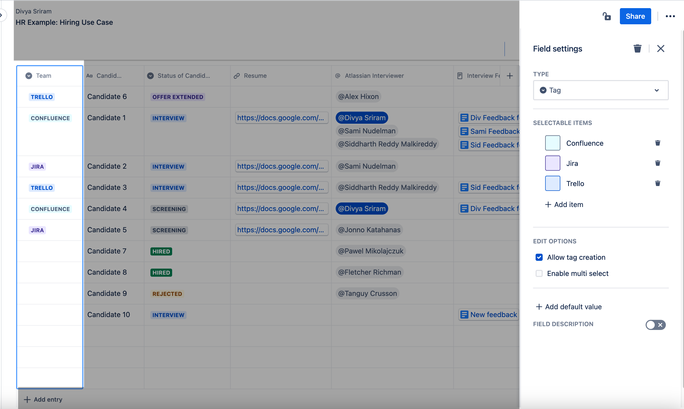Image resolution: width=684 pixels, height=409 pixels.
Task: Edit the Confluence item name
Action: coord(585,143)
